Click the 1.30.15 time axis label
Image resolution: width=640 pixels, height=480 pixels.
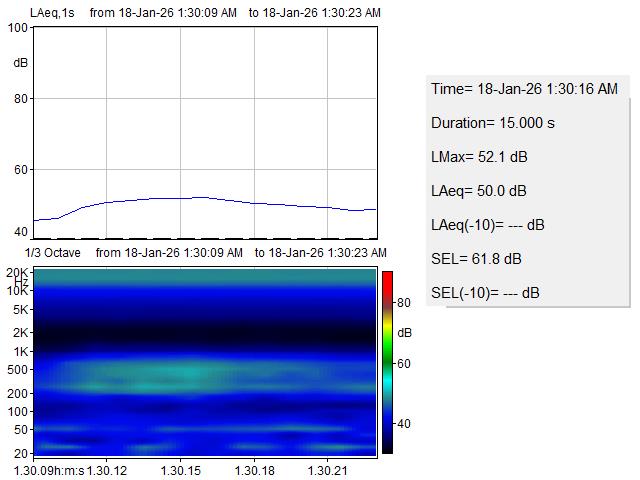180,470
